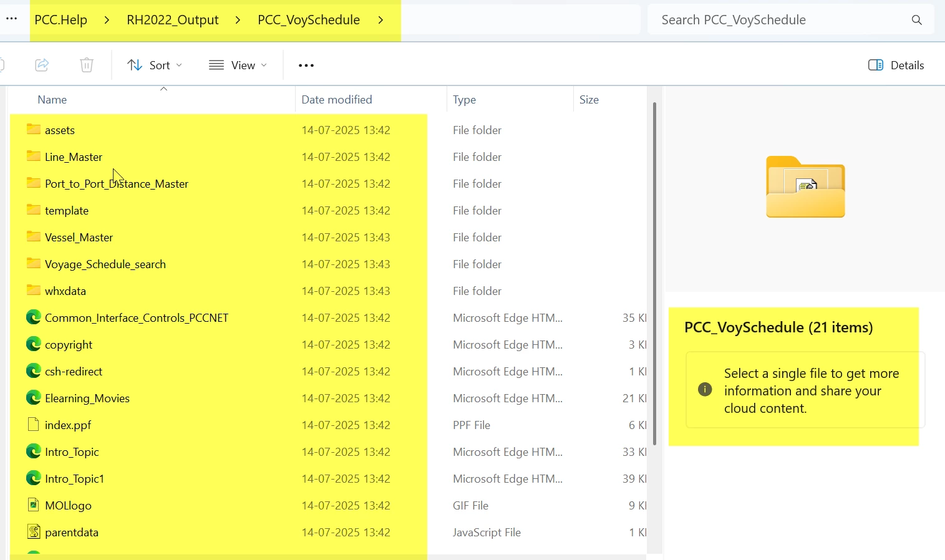Screen dimensions: 945x560
Task: Select the template folder icon
Action: click(34, 210)
